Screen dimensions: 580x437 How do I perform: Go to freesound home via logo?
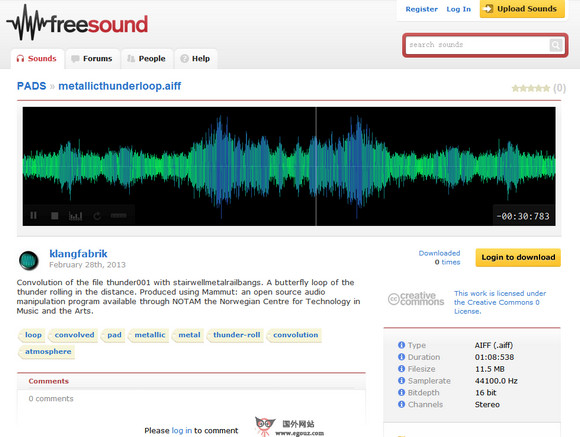click(77, 23)
